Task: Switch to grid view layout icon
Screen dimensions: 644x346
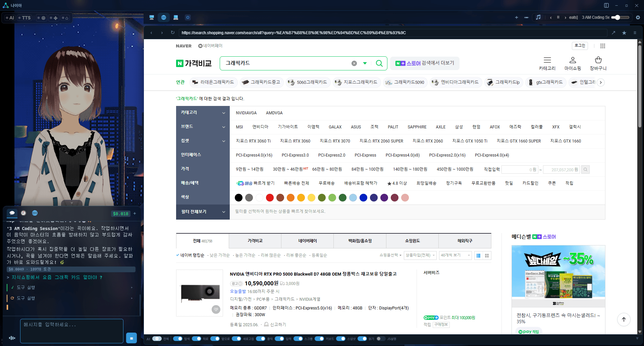Action: point(487,255)
